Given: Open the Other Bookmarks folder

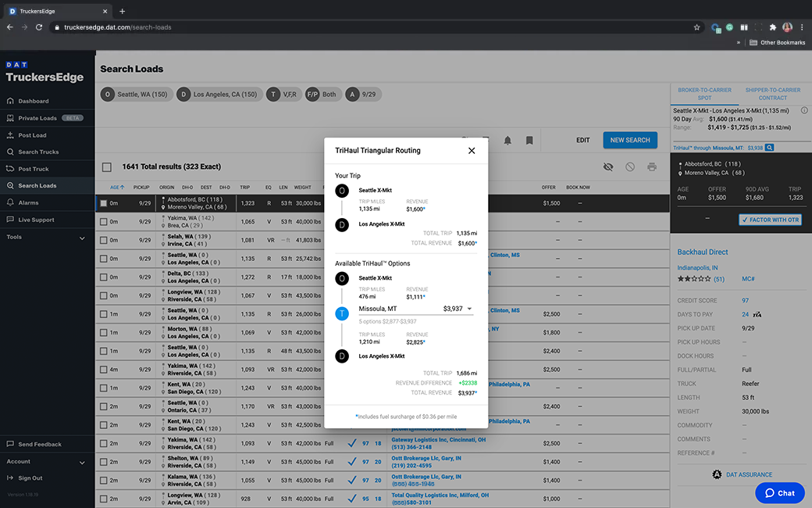Looking at the screenshot, I should (778, 42).
